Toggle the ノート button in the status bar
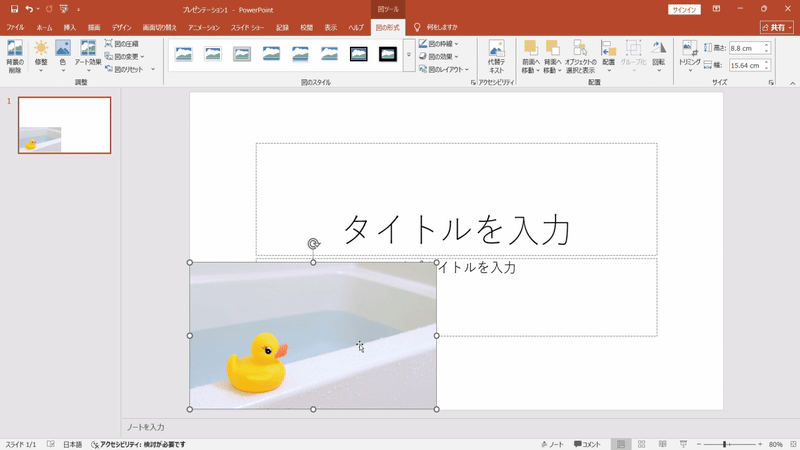 tap(553, 444)
